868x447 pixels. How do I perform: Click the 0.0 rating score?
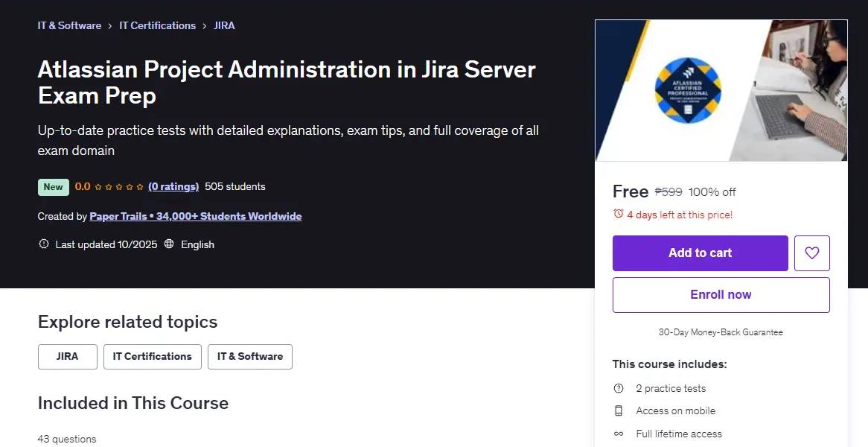pyautogui.click(x=83, y=187)
